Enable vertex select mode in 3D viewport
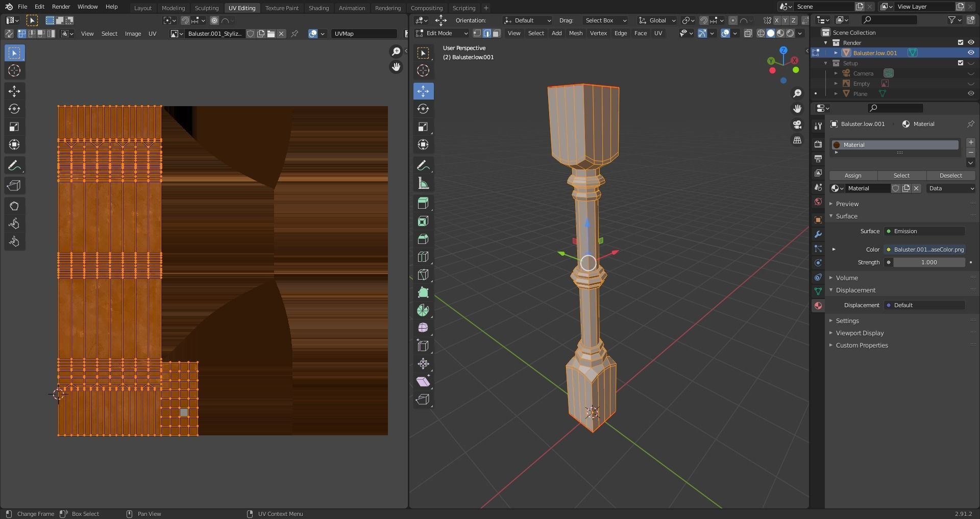The width and height of the screenshot is (980, 519). coord(477,33)
